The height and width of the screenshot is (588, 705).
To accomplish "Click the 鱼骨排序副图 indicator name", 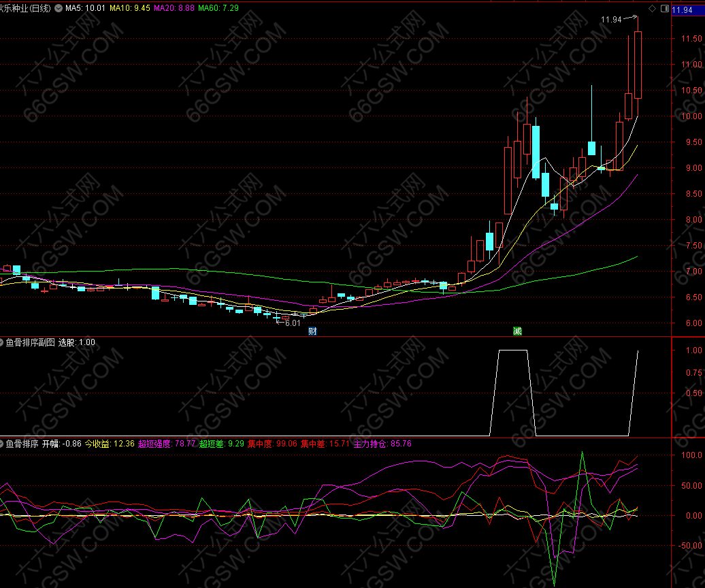I will pos(31,342).
